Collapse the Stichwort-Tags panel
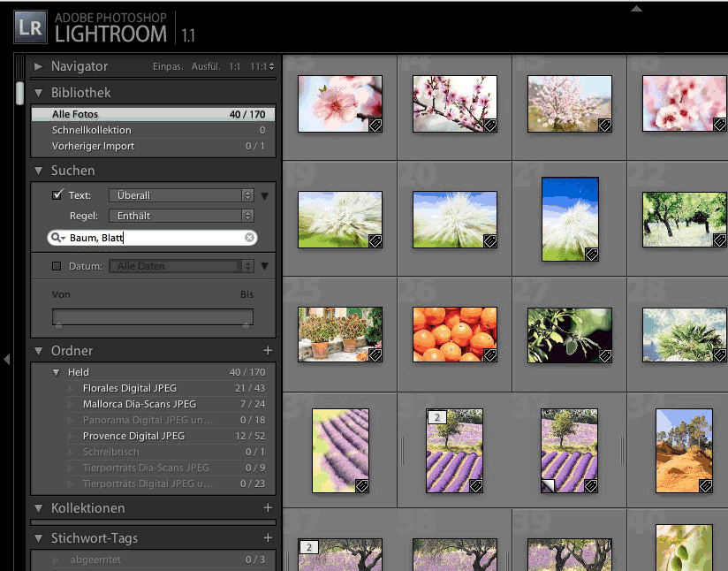Viewport: 728px width, 571px height. click(x=39, y=538)
